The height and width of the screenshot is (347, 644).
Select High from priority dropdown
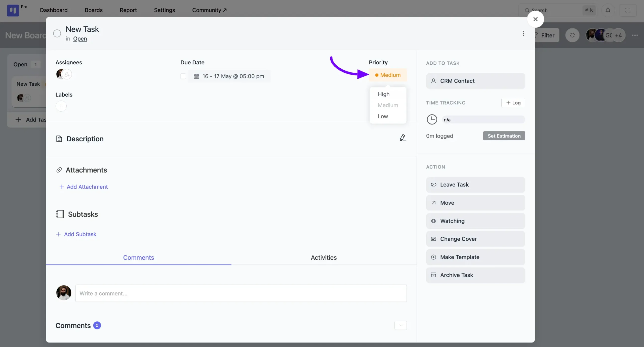tap(383, 94)
